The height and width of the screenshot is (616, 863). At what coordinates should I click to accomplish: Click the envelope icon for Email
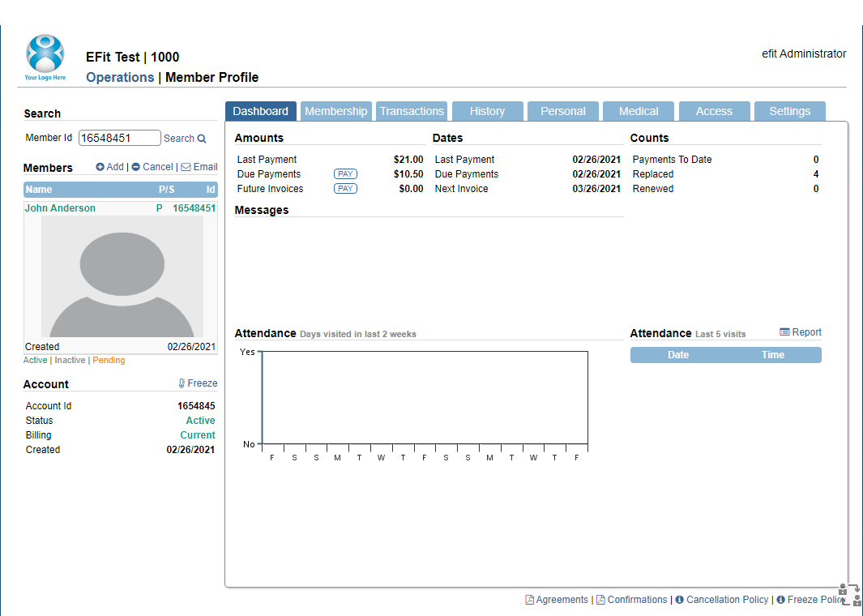[x=186, y=167]
